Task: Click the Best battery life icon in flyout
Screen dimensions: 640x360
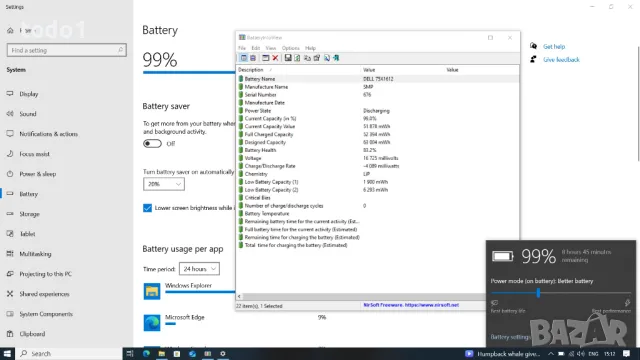Action: pos(495,303)
